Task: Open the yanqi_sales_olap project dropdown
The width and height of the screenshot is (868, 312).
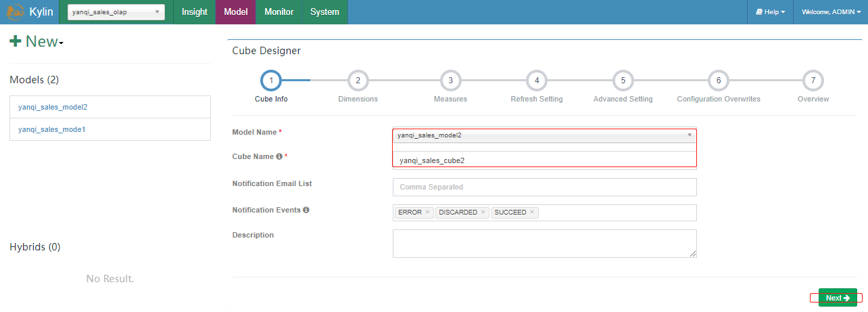Action: 116,12
